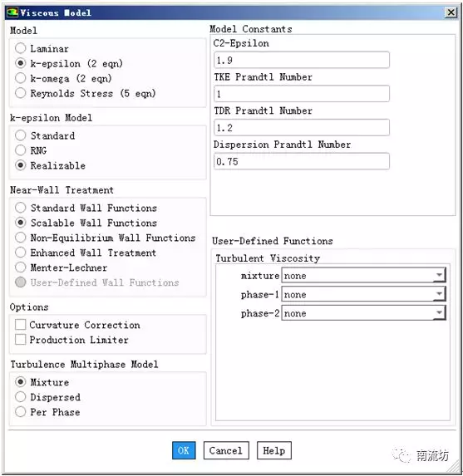The height and width of the screenshot is (476, 463).
Task: Select Dispersed turbulence multiphase model
Action: (20, 396)
